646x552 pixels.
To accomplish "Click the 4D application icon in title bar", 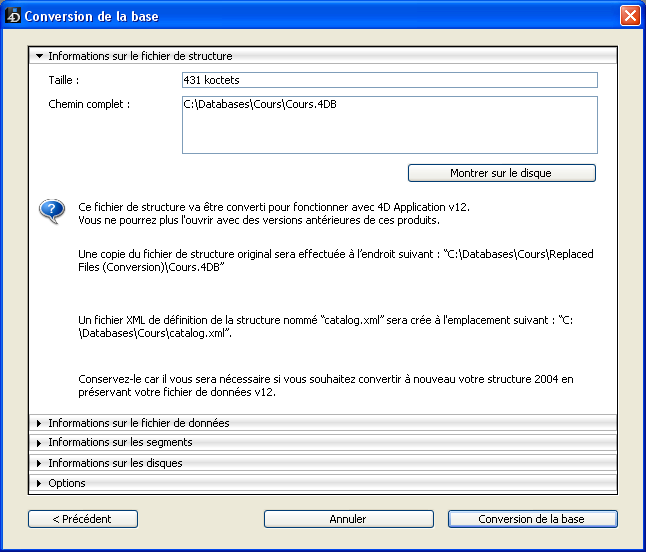I will [13, 16].
